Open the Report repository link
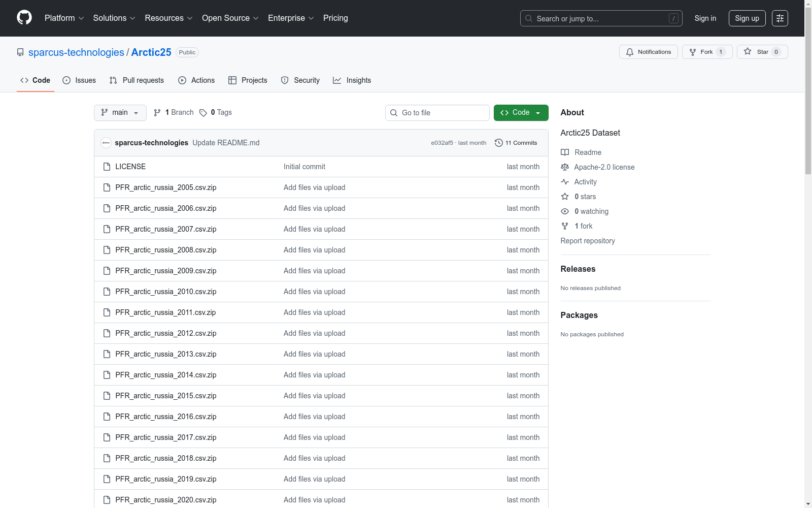812x508 pixels. point(588,241)
